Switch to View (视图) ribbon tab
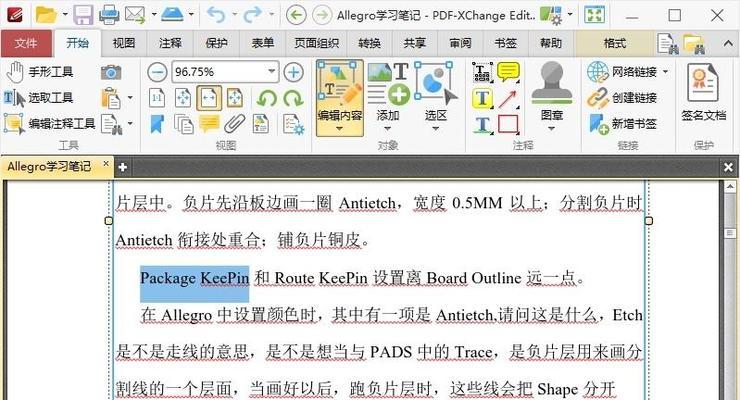 (124, 43)
